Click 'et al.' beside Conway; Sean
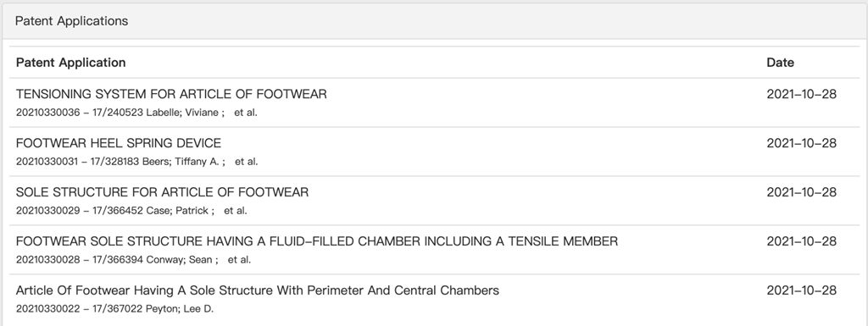Screen dimensions: 868x326 [x=239, y=260]
